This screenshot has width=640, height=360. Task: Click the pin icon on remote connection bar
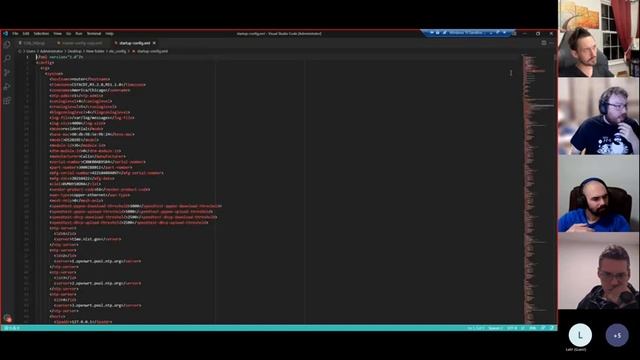point(432,32)
